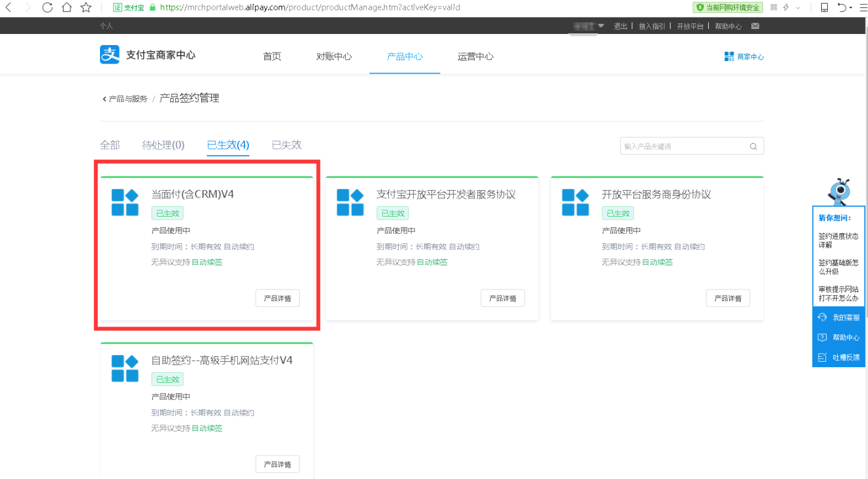Open 吐槽反馈 feedback button

839,357
